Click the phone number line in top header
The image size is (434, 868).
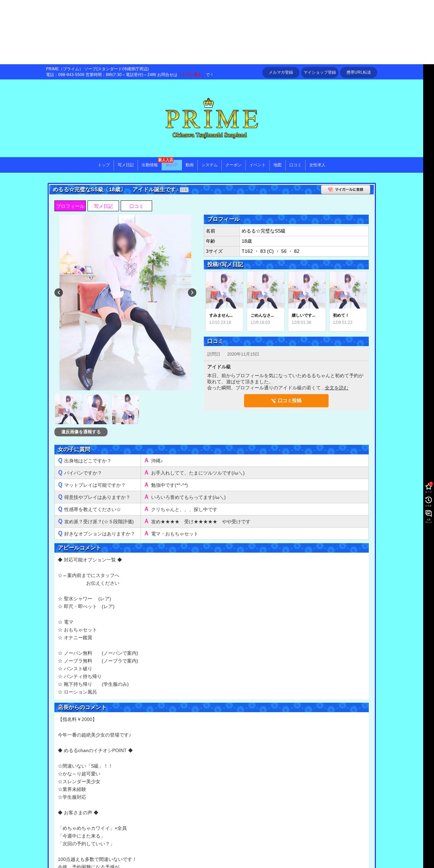tap(130, 75)
